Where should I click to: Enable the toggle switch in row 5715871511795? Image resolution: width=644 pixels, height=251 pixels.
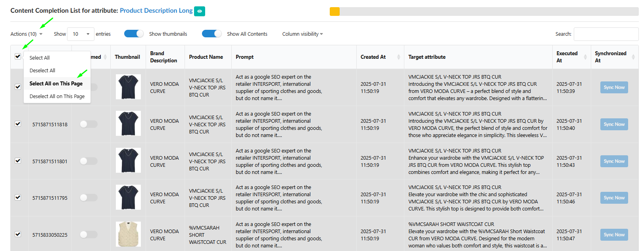(x=88, y=197)
